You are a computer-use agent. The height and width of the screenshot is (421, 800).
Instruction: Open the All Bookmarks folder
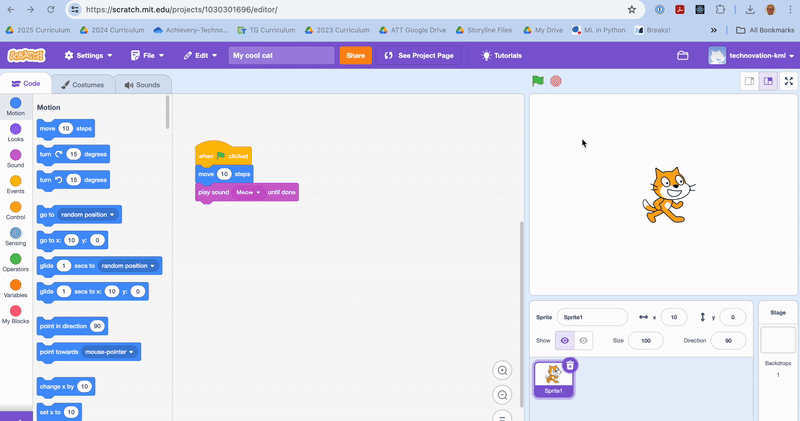point(765,30)
